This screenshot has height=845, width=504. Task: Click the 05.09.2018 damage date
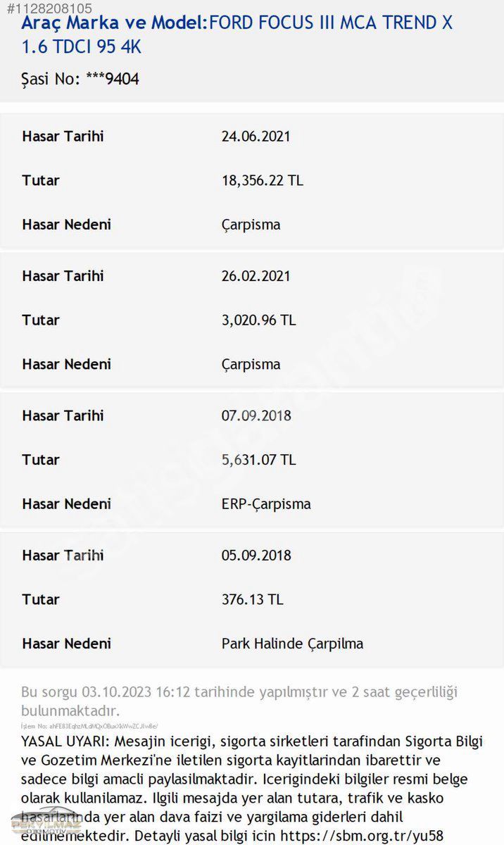pos(256,555)
